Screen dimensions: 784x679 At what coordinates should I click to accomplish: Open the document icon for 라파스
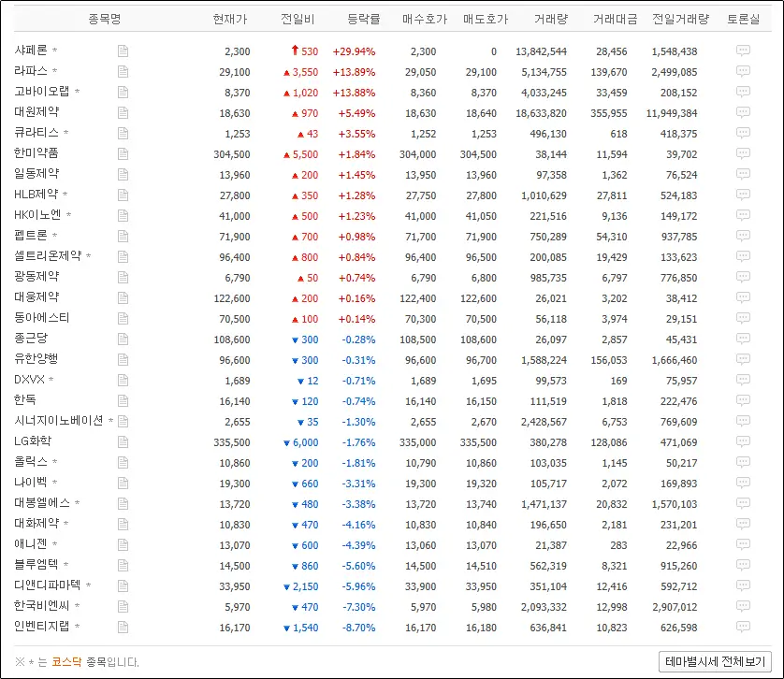click(123, 71)
